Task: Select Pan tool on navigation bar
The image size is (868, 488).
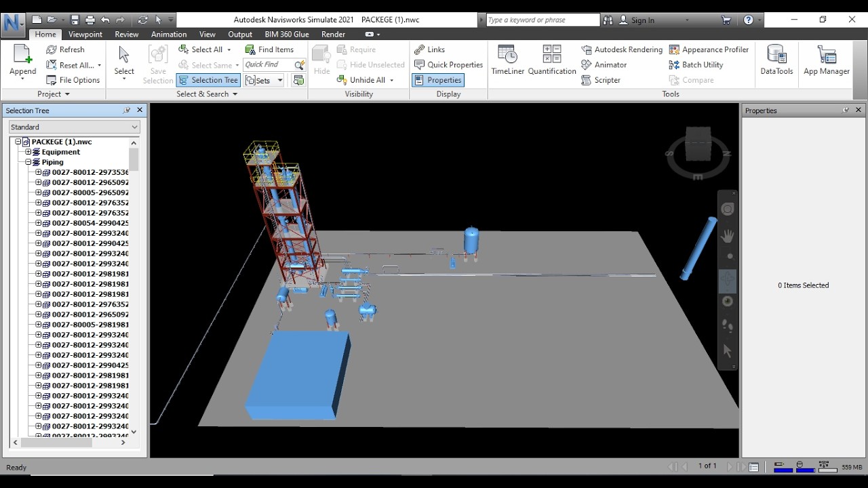Action: point(728,236)
